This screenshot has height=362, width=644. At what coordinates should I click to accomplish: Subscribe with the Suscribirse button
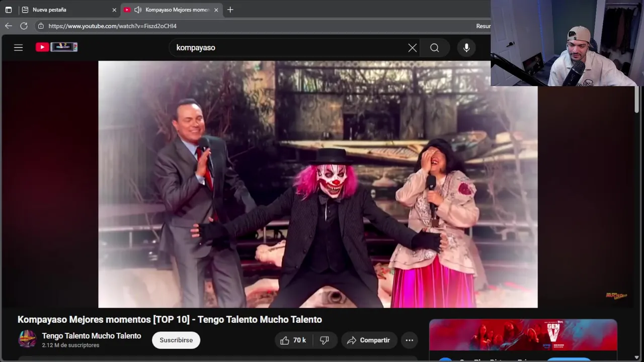click(x=176, y=340)
